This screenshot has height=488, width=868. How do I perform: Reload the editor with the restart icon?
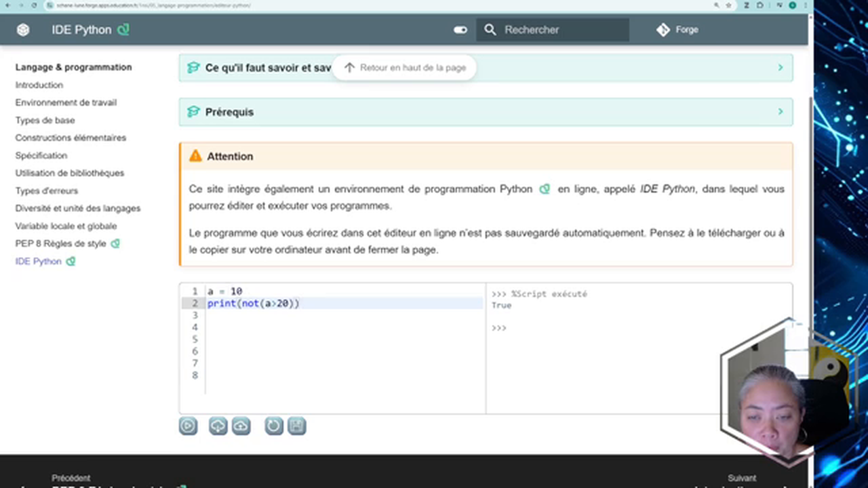(273, 426)
